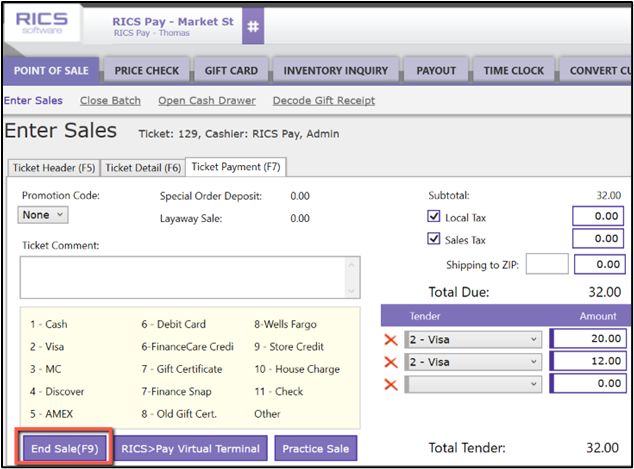This screenshot has height=469, width=634.
Task: Open the Price Check tab
Action: point(146,70)
